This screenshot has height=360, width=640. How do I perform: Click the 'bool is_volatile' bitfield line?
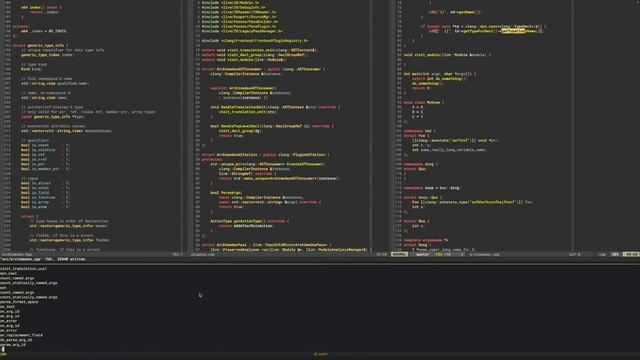pyautogui.click(x=45, y=150)
